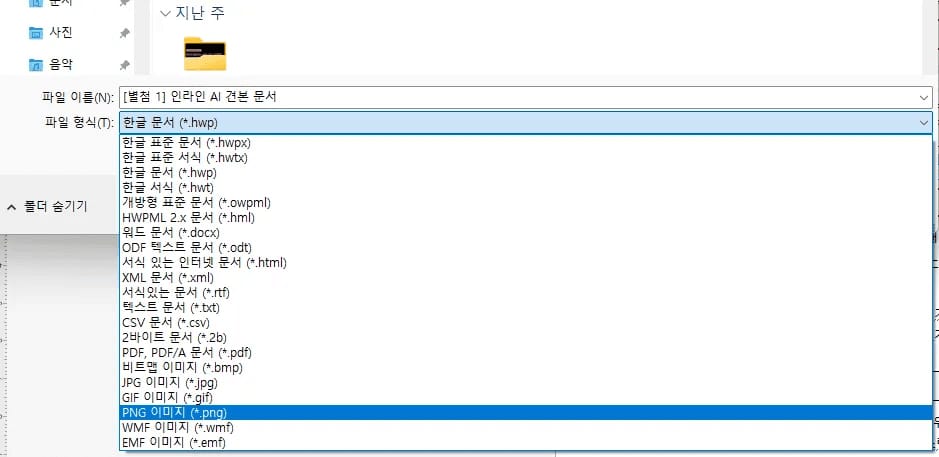Collapse the 지난 주 group chevron

click(x=166, y=13)
